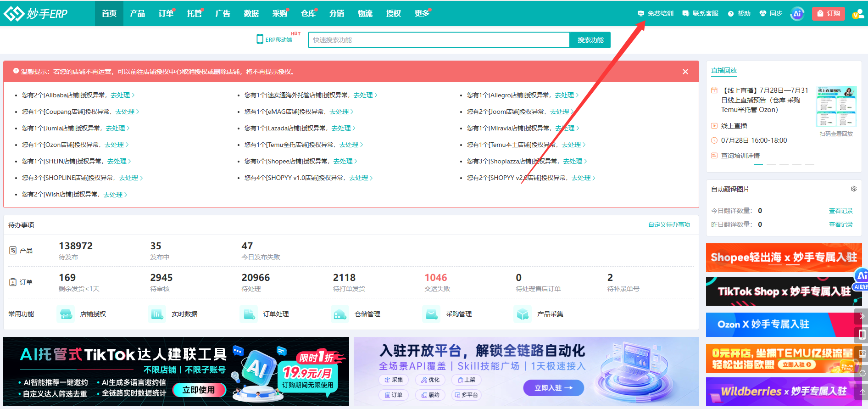This screenshot has width=868, height=409.
Task: Open the 托管 menu
Action: click(x=195, y=13)
